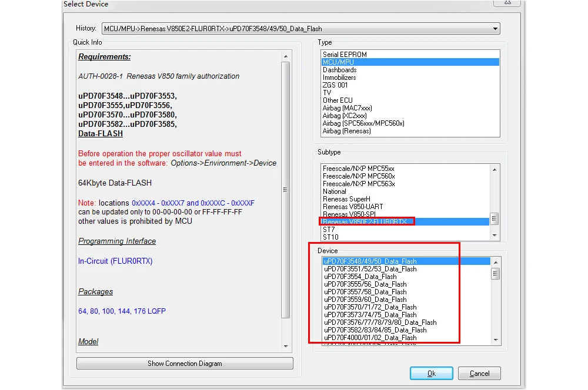588x390 pixels.
Task: Pick 'TV' in the Type list
Action: click(410, 93)
